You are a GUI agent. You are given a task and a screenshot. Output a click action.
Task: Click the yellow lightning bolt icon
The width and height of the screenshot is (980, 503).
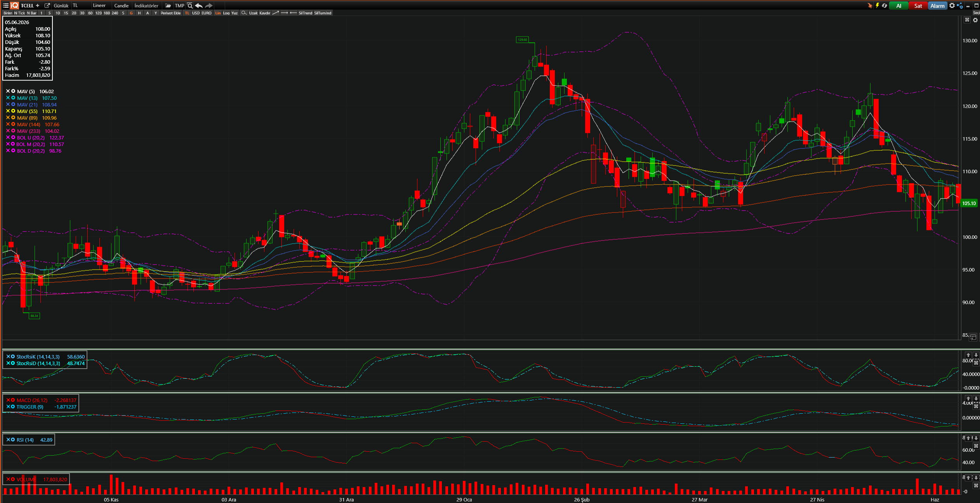[x=877, y=5]
